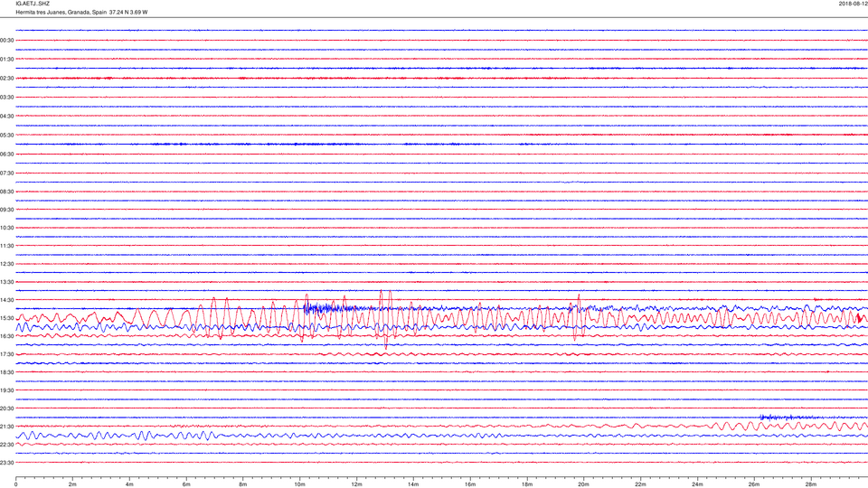Viewport: 868px width, 488px height.
Task: Click the Hermita tres Juanes location text
Action: 81,12
